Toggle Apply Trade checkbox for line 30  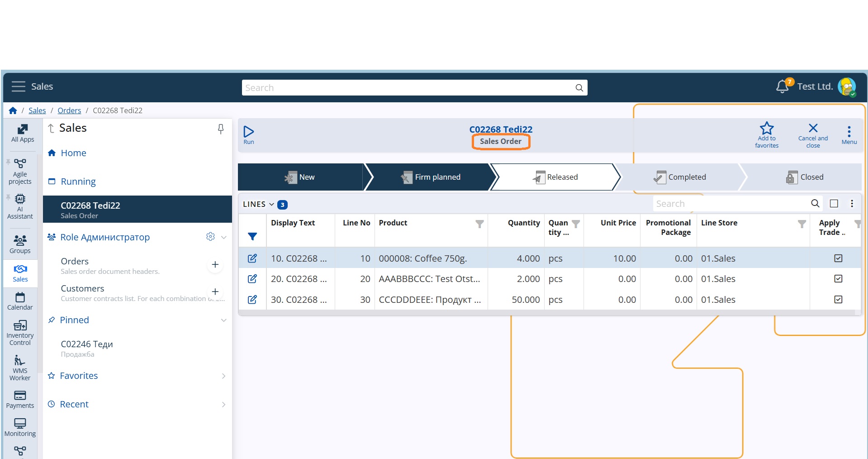click(838, 299)
